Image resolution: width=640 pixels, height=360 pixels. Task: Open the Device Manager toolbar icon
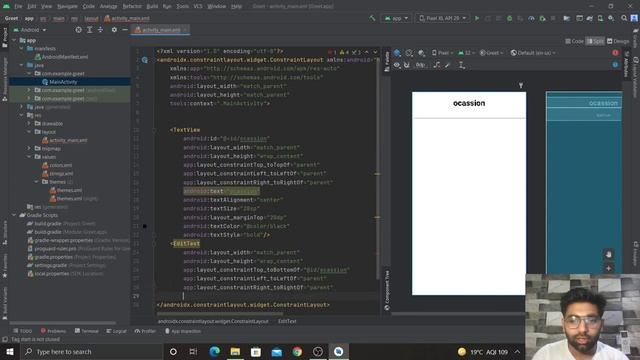(x=600, y=18)
